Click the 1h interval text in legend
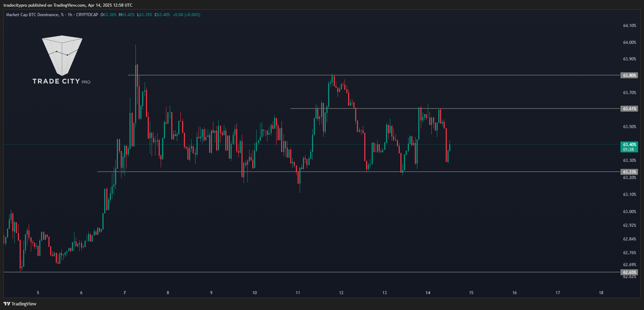This screenshot has width=644, height=310. coord(70,15)
